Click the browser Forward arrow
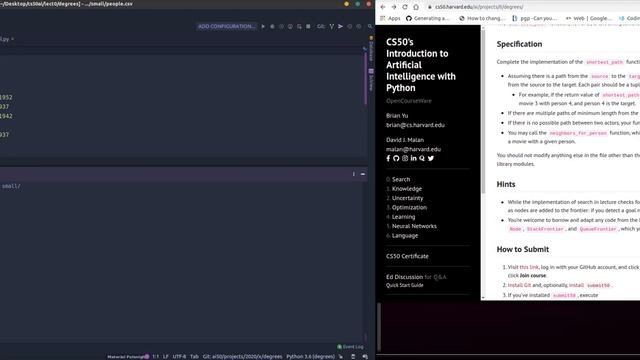 (394, 7)
